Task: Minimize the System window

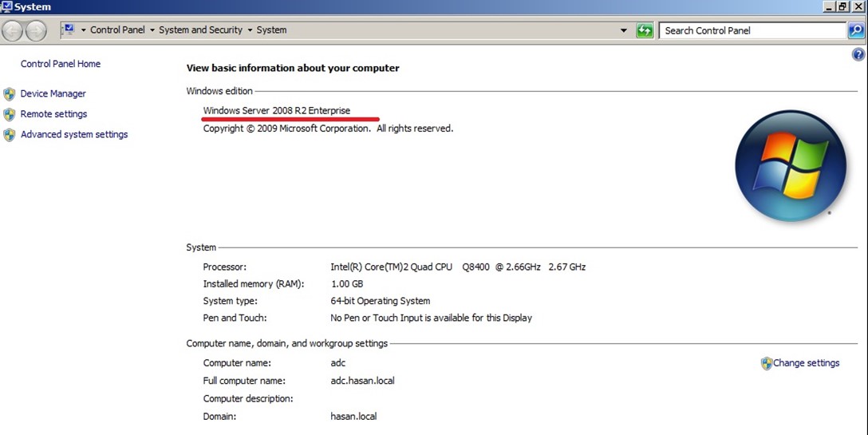Action: (829, 6)
